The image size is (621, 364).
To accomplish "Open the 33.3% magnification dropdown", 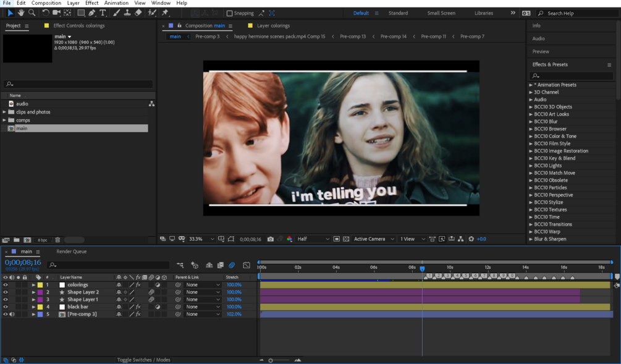I will click(201, 239).
